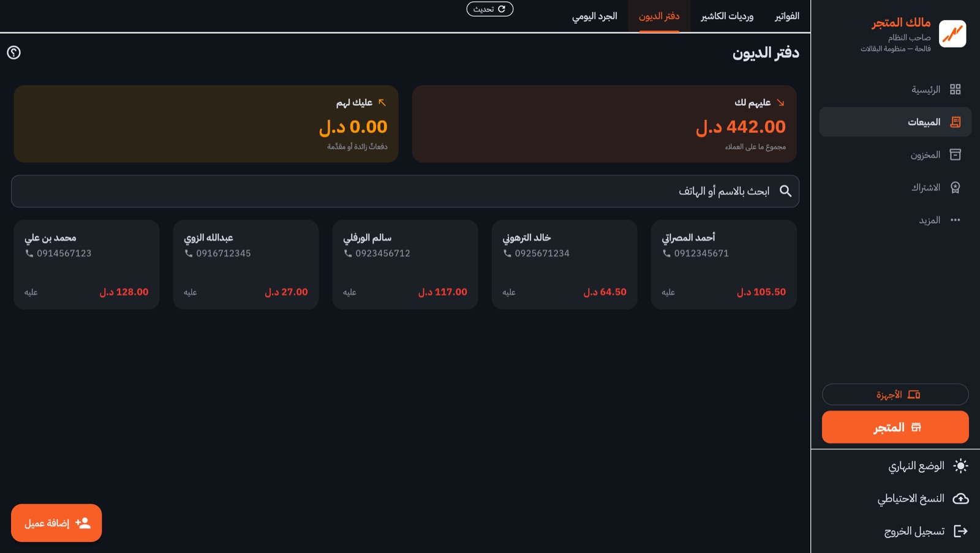The width and height of the screenshot is (980, 553).
Task: Click the دفتر الديون page heading
Action: click(766, 53)
